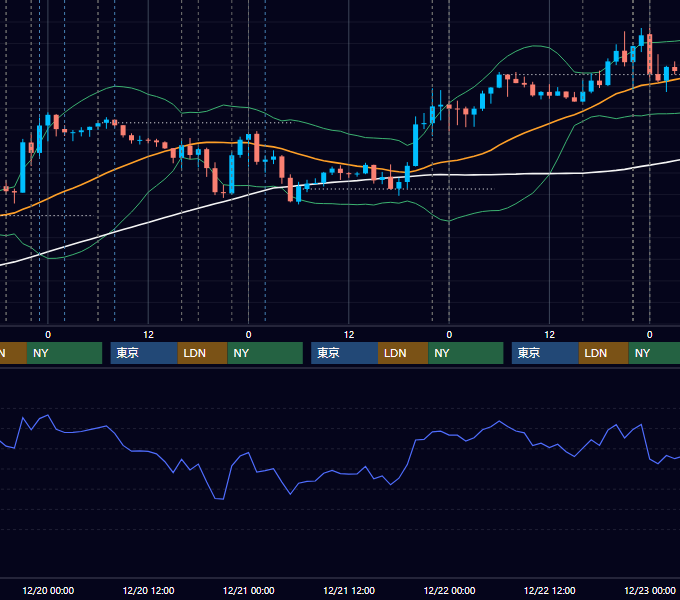Select the NY session block spanning 12/23 00:00

coord(654,353)
